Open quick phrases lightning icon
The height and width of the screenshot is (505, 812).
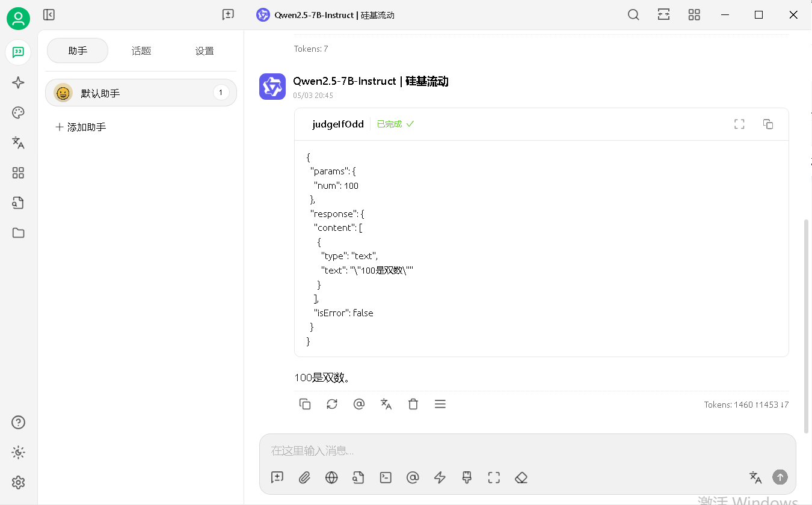pyautogui.click(x=440, y=477)
